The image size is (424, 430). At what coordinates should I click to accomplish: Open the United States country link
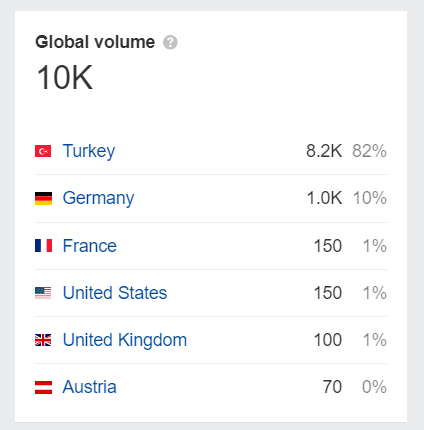(115, 293)
